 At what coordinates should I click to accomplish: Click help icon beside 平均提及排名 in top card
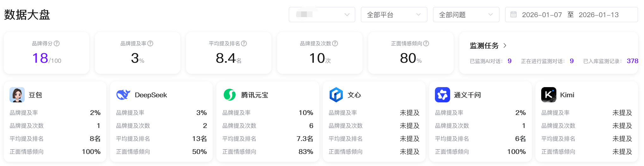pos(244,43)
